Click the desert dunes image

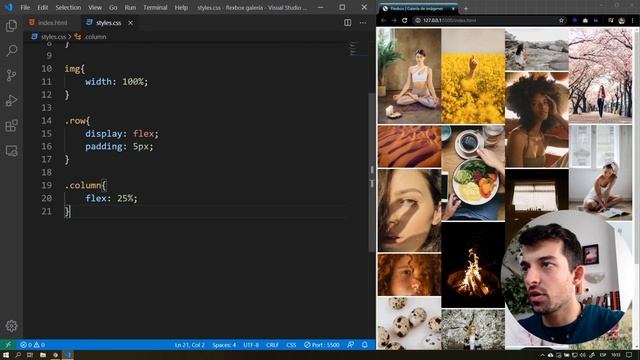(409, 147)
